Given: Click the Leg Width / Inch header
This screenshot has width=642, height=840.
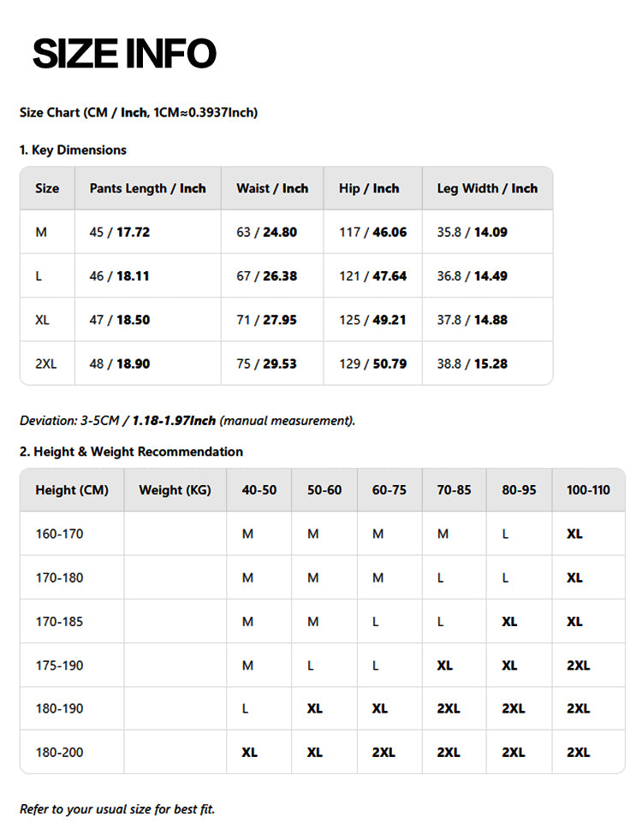Looking at the screenshot, I should (x=487, y=188).
